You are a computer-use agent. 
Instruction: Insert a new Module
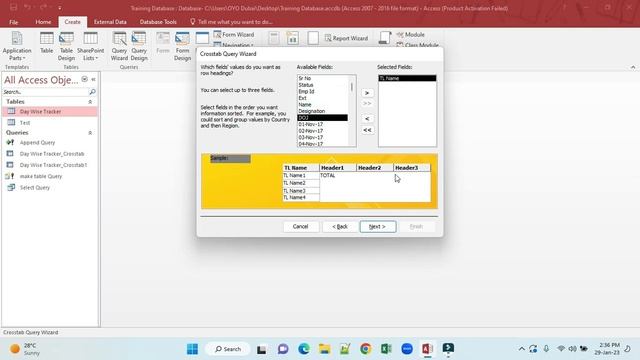pyautogui.click(x=411, y=35)
